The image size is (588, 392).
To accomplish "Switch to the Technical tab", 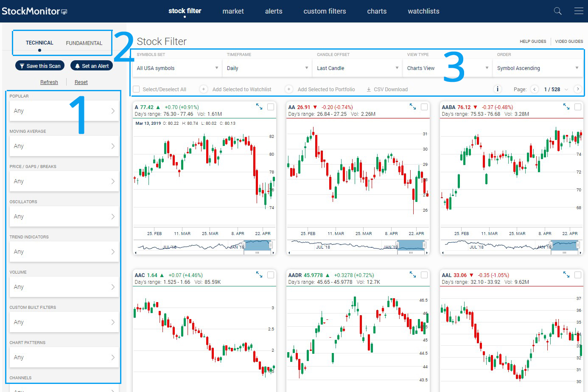I will (39, 43).
